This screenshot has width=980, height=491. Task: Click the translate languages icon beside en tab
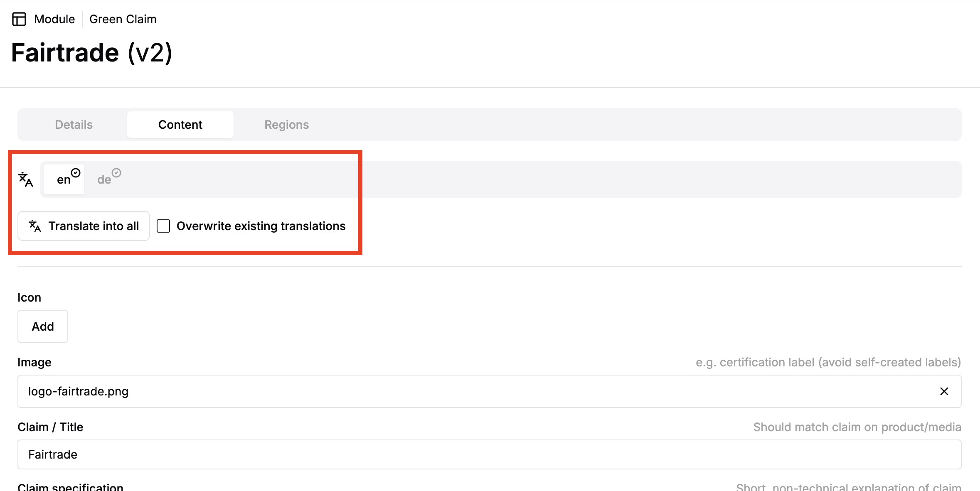pos(26,179)
